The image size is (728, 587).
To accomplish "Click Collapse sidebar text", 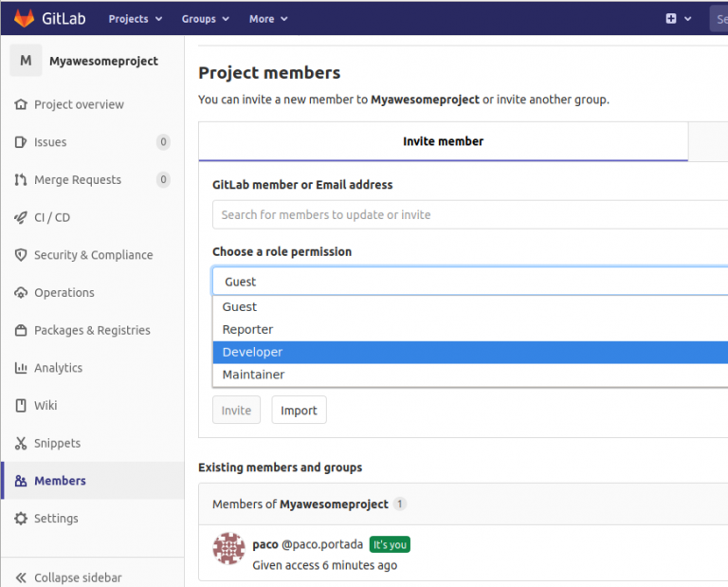I will 78,578.
